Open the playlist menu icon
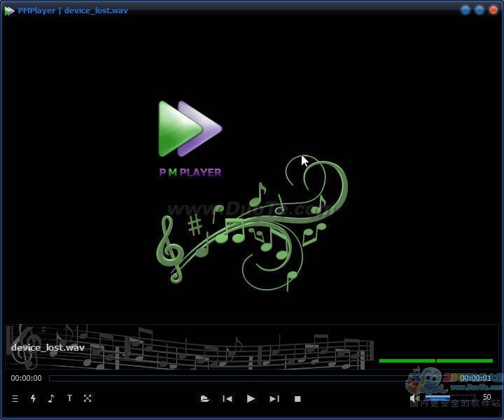 click(x=15, y=398)
